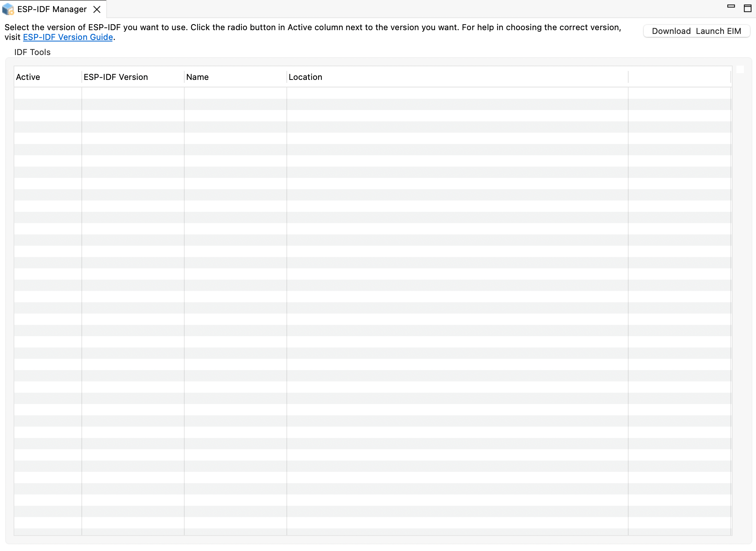Launch EIM using the toolbar button
Image resolution: width=756 pixels, height=551 pixels.
pos(719,31)
